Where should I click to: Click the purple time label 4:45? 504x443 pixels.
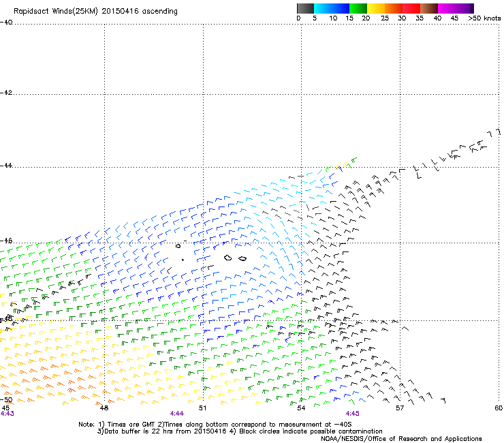point(353,414)
